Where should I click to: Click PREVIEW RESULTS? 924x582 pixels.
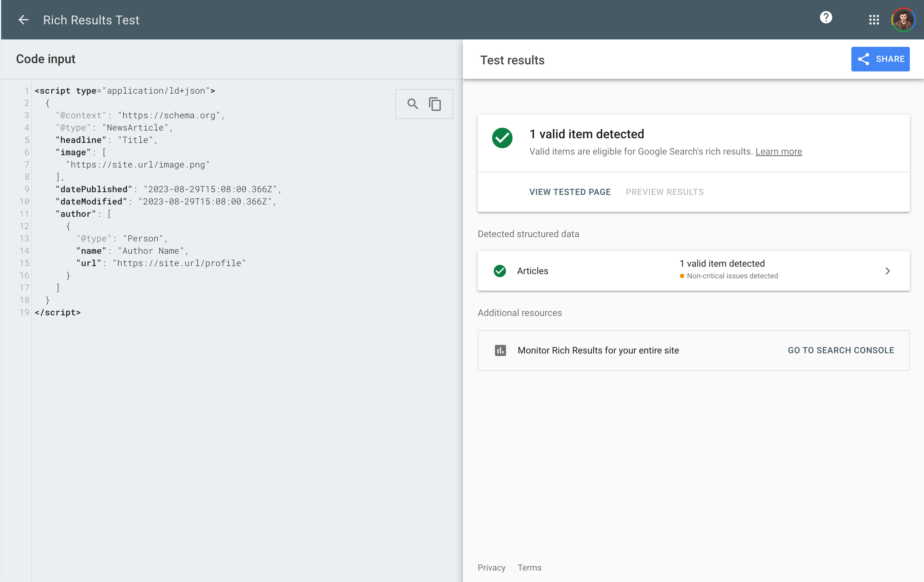pos(665,192)
